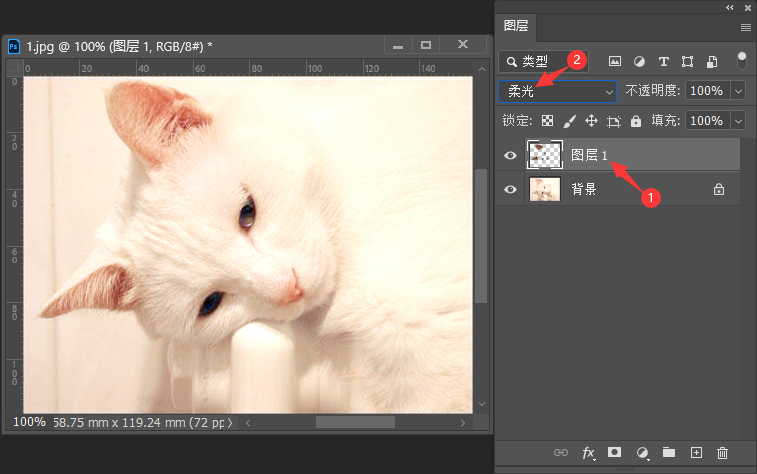Screen dimensions: 757x474
Task: Hide layer 图层 1 with eye icon
Action: pyautogui.click(x=511, y=156)
